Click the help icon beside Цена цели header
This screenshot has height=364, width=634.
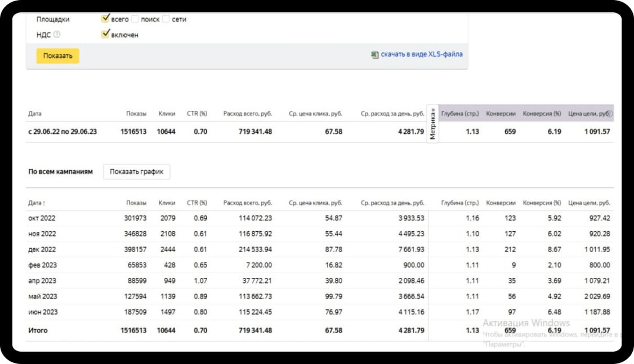(x=610, y=114)
